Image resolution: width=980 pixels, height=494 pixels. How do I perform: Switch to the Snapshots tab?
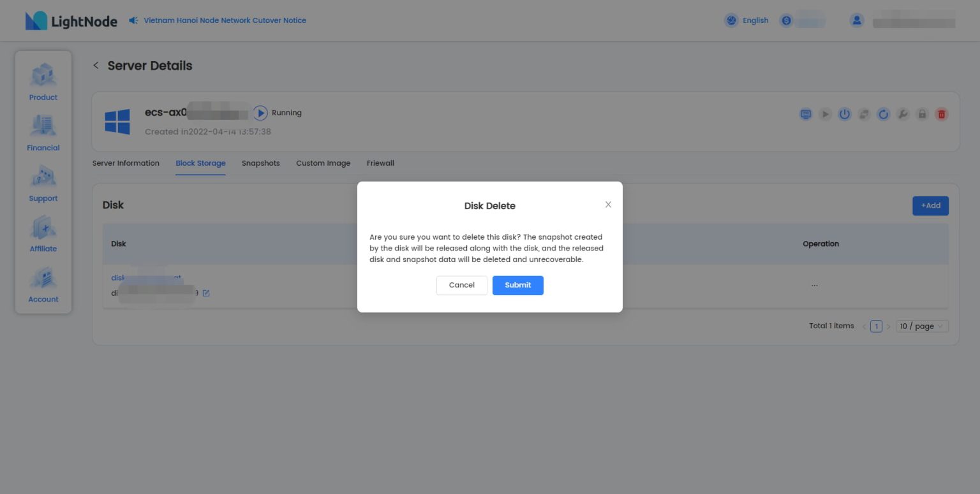[260, 163]
